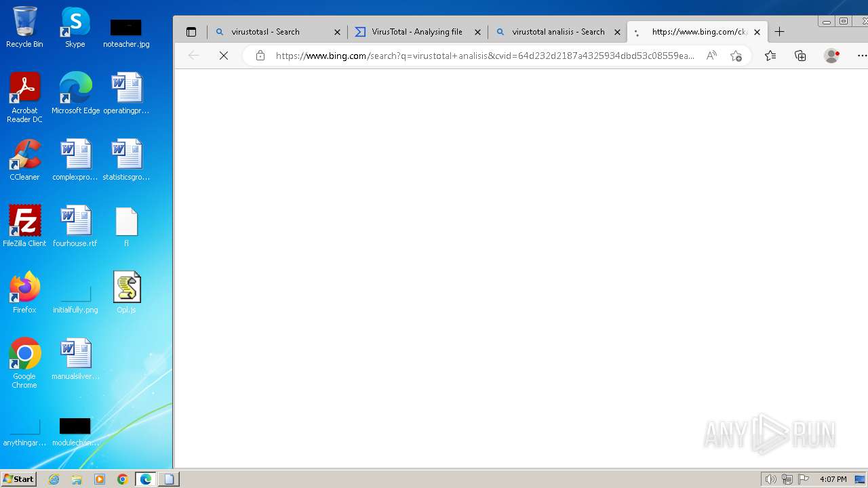Select the noteacher.jpg file on desktop

126,33
